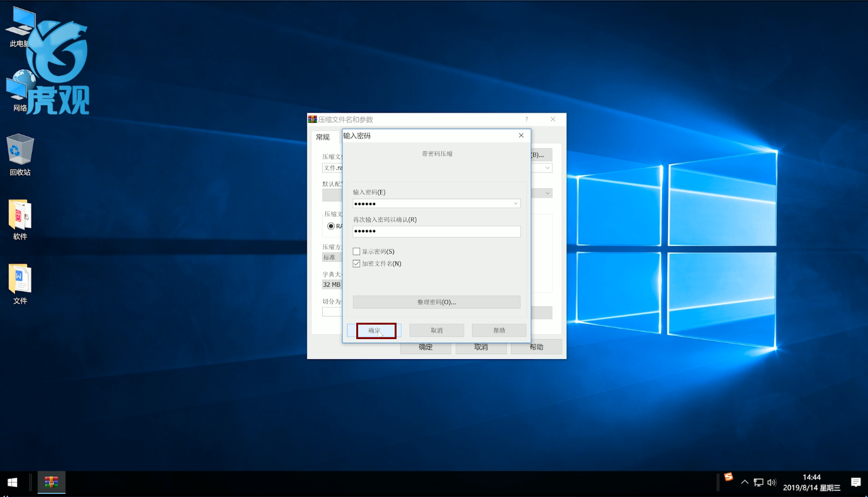The height and width of the screenshot is (497, 868).
Task: Click 帮助 in the 输入密码 dialog
Action: click(499, 330)
